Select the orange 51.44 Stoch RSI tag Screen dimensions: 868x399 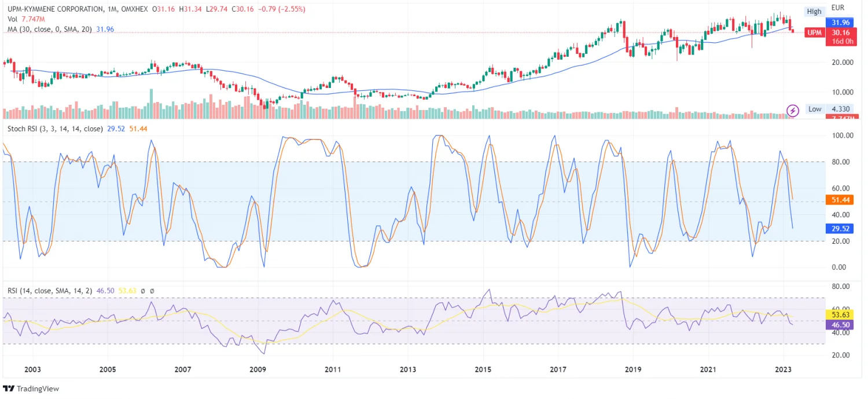point(840,200)
